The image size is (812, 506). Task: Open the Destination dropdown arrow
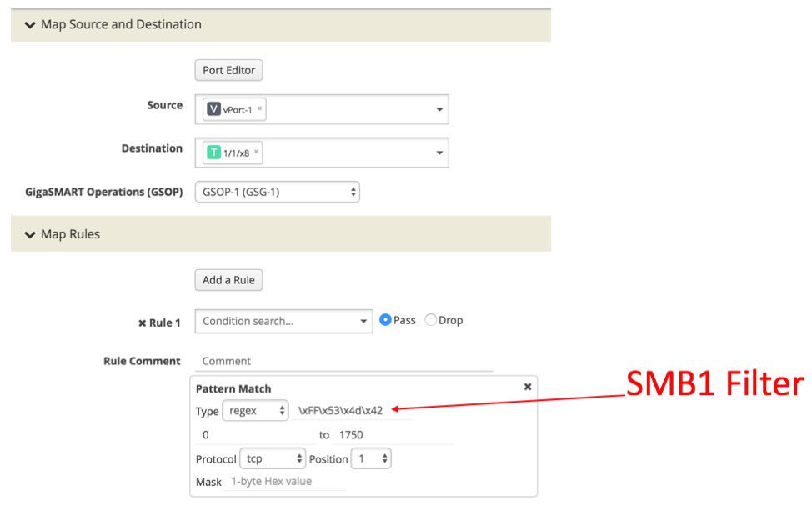[439, 153]
